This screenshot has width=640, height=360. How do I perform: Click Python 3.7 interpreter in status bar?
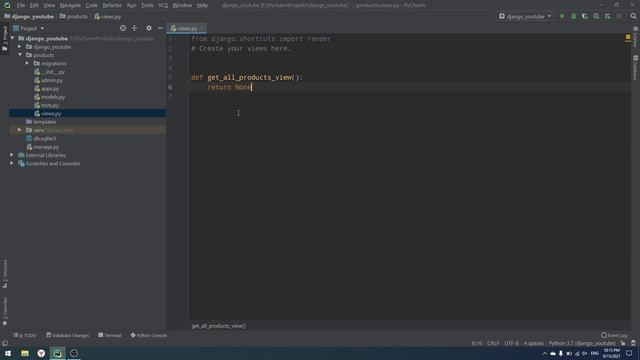point(582,343)
